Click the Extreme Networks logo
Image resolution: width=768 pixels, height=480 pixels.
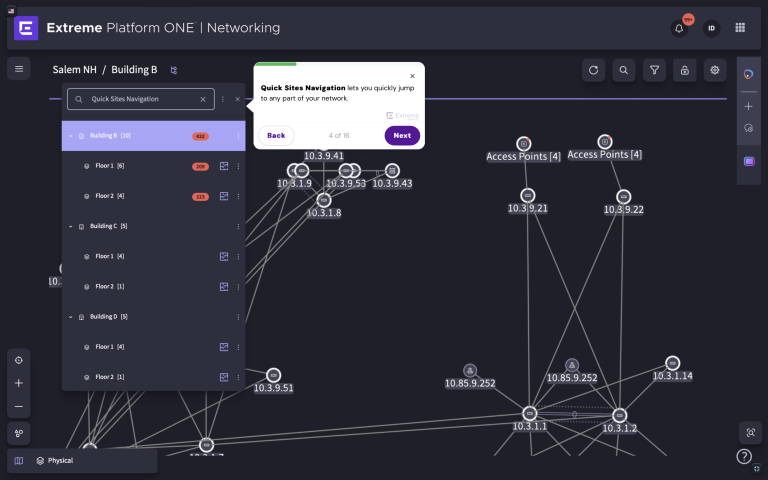coord(26,28)
